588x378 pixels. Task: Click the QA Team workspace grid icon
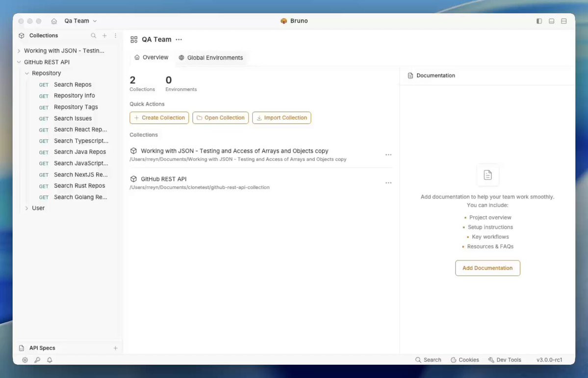pos(134,39)
